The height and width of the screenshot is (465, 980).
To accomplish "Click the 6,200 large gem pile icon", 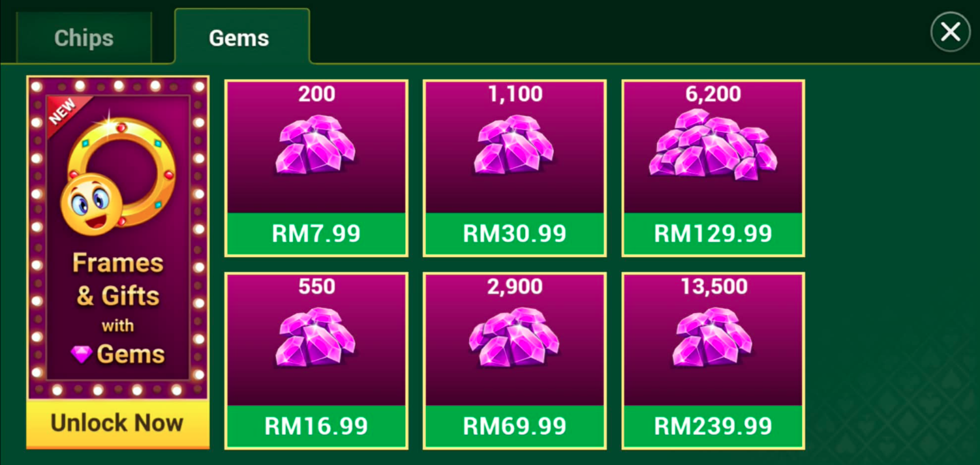I will tap(713, 144).
